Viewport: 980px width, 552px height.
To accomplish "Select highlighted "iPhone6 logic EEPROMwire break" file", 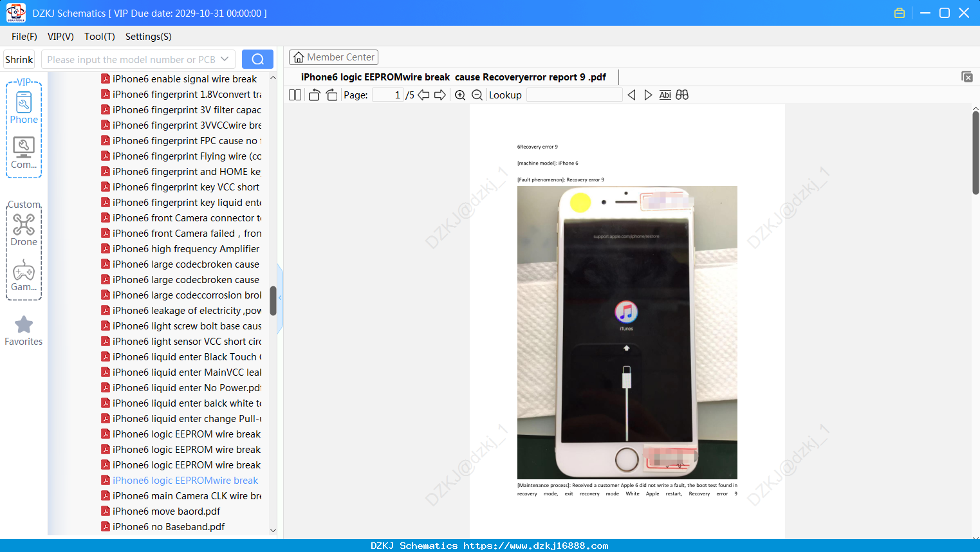I will pos(180,481).
